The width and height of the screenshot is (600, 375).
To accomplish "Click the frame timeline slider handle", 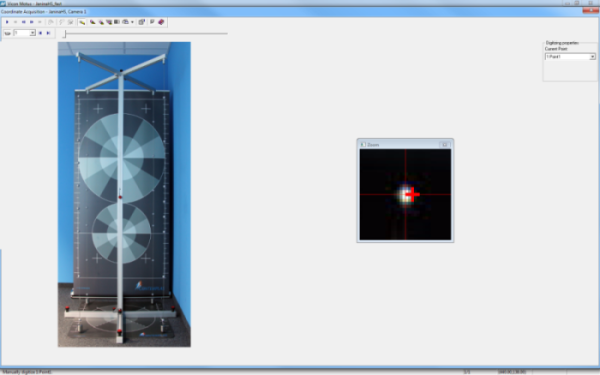I will point(65,34).
